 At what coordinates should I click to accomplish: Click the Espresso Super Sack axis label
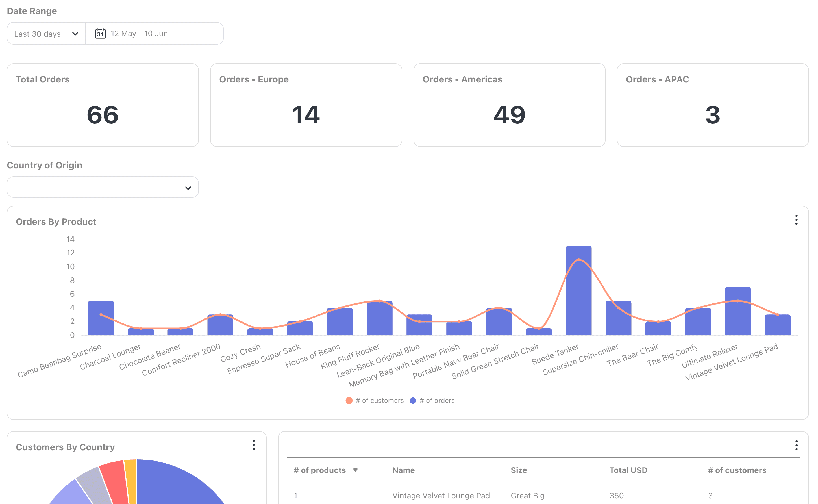point(264,359)
